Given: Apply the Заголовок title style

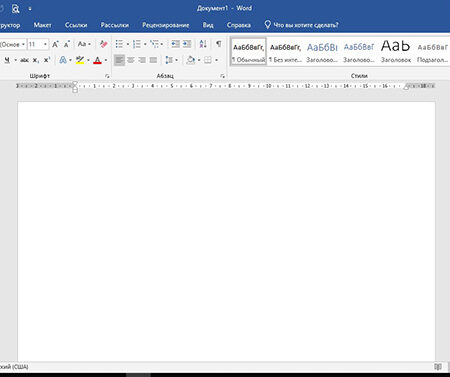Looking at the screenshot, I should 396,52.
